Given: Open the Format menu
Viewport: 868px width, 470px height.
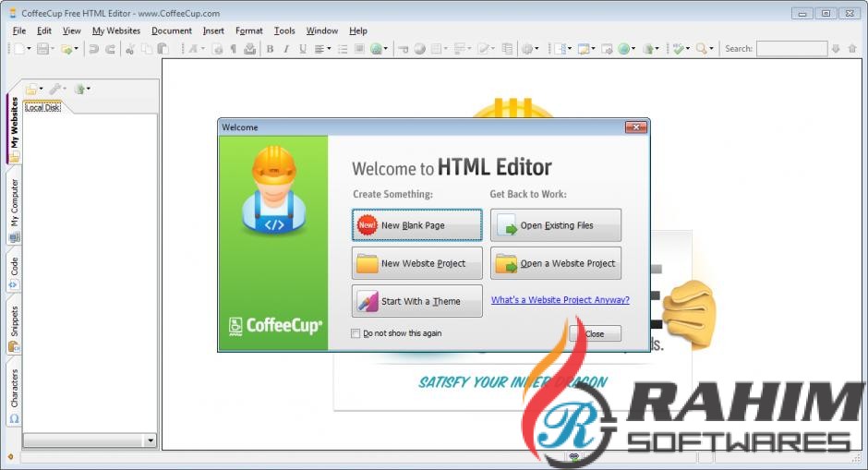Looking at the screenshot, I should (x=249, y=31).
